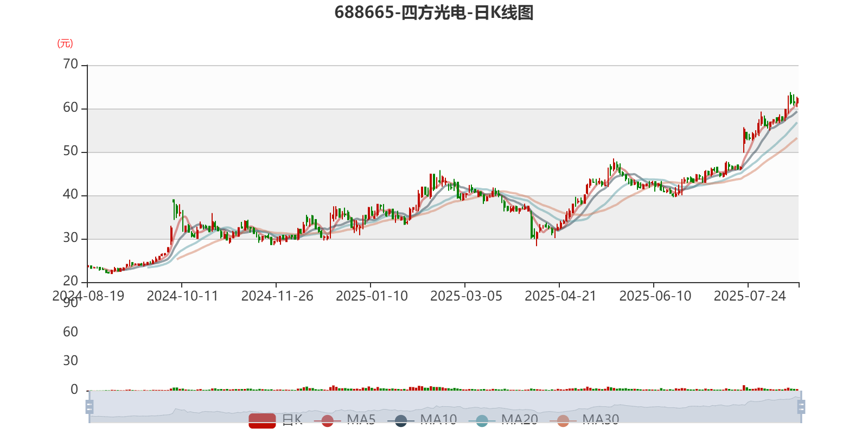
Task: Click the chart title 688665-四方光电-日K线图
Action: coord(434,12)
